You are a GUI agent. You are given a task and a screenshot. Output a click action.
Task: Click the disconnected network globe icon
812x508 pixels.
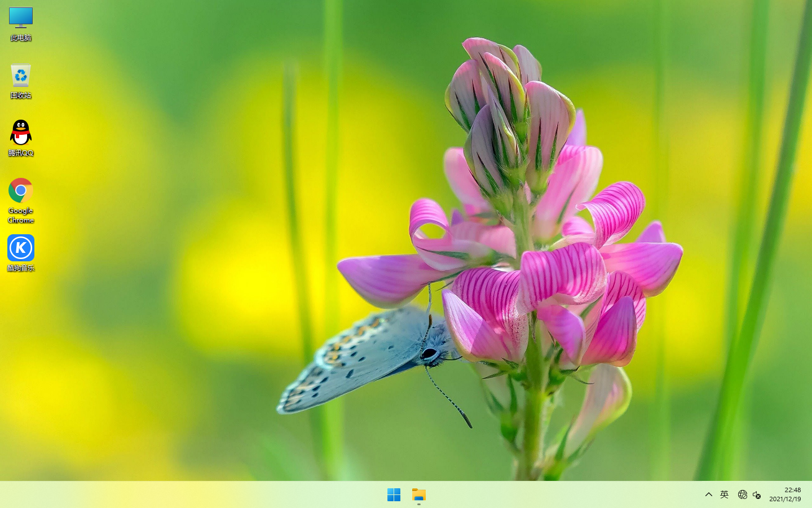(742, 495)
